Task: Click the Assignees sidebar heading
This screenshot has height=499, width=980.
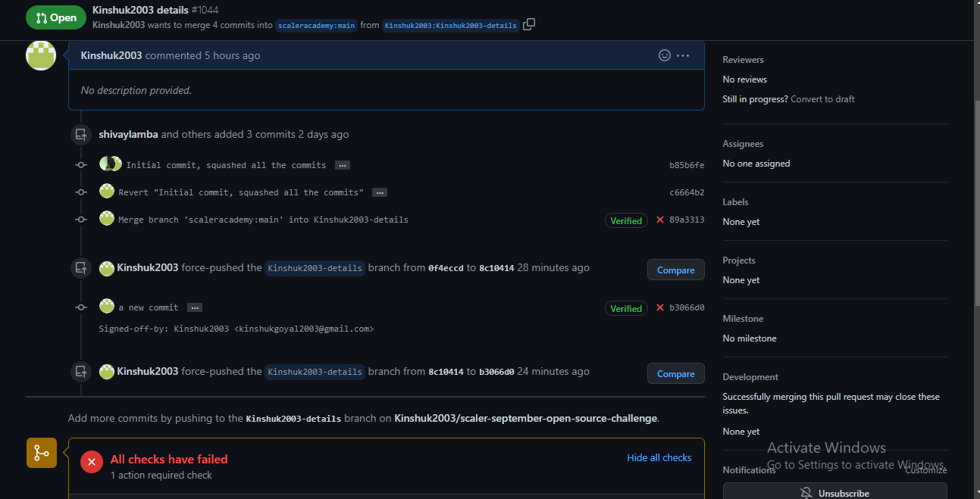Action: 743,144
